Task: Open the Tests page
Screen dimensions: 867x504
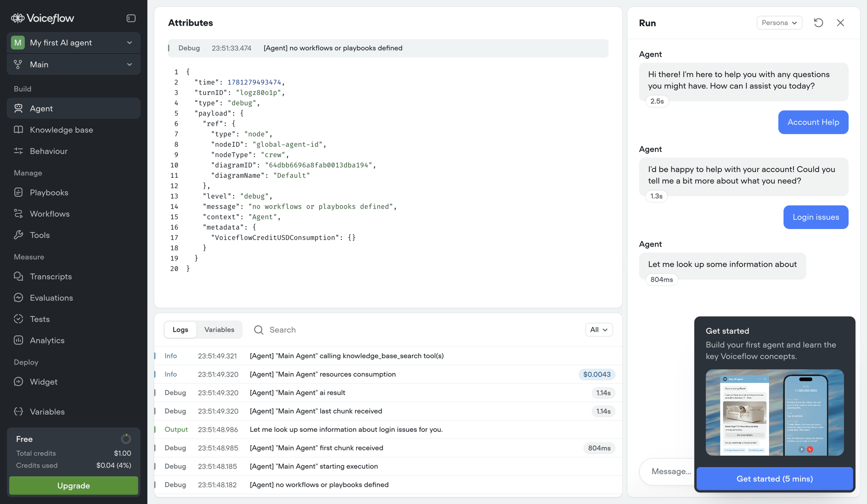Action: (x=74, y=319)
